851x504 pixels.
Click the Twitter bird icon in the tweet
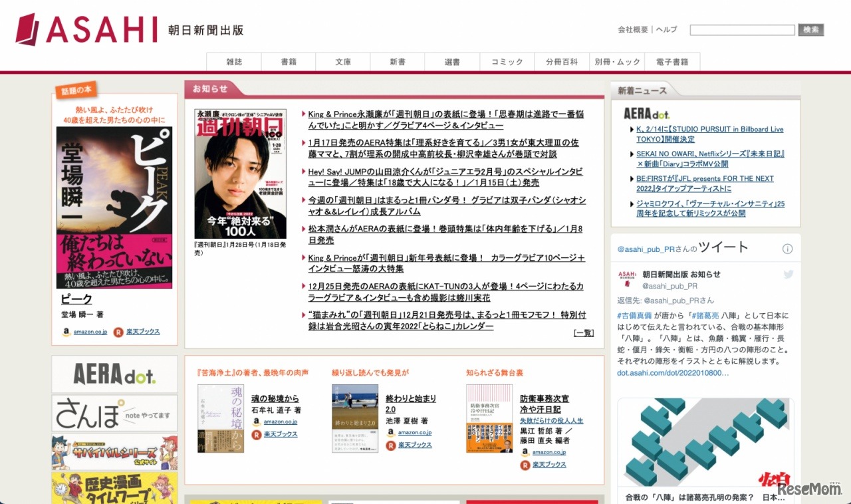[x=789, y=274]
